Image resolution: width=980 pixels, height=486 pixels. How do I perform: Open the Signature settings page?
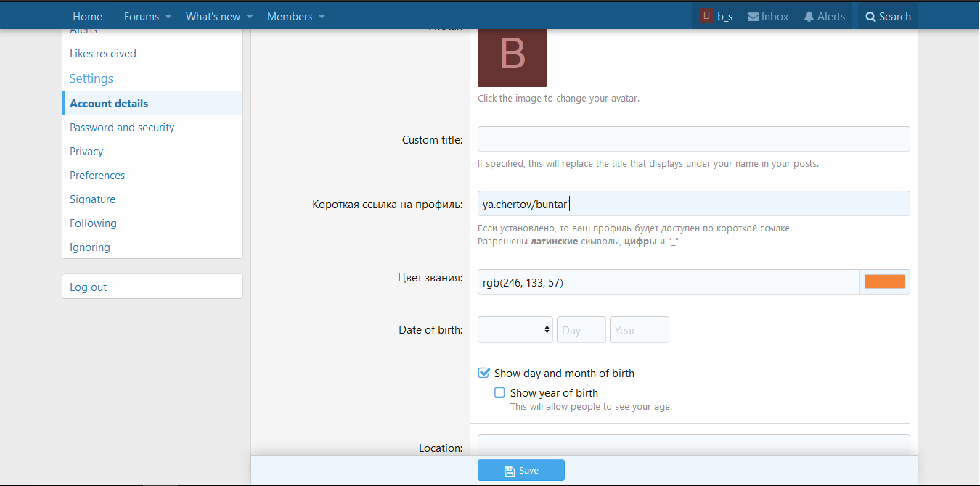coord(92,199)
